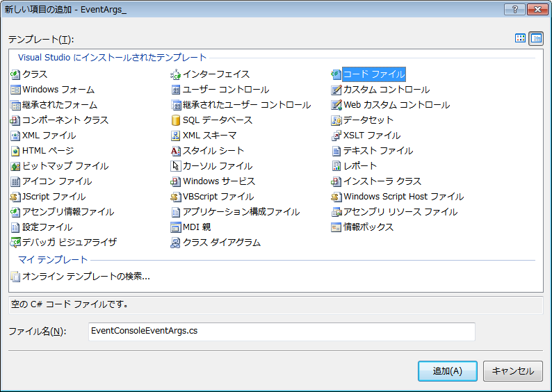Viewport: 552px width, 392px height.
Task: Choose the 継承されたフォーム icon
Action: (x=15, y=105)
